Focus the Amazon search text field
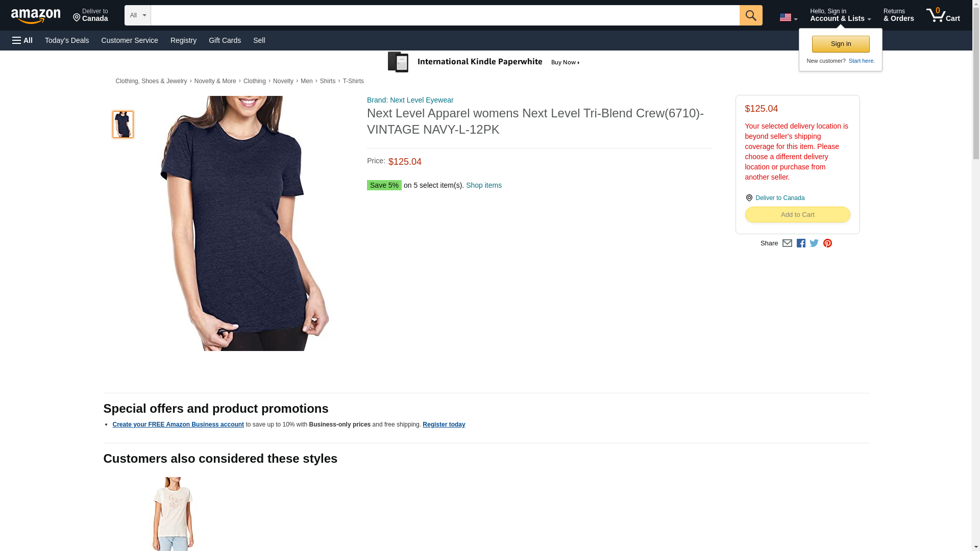Viewport: 980px width, 551px height. 445,15
